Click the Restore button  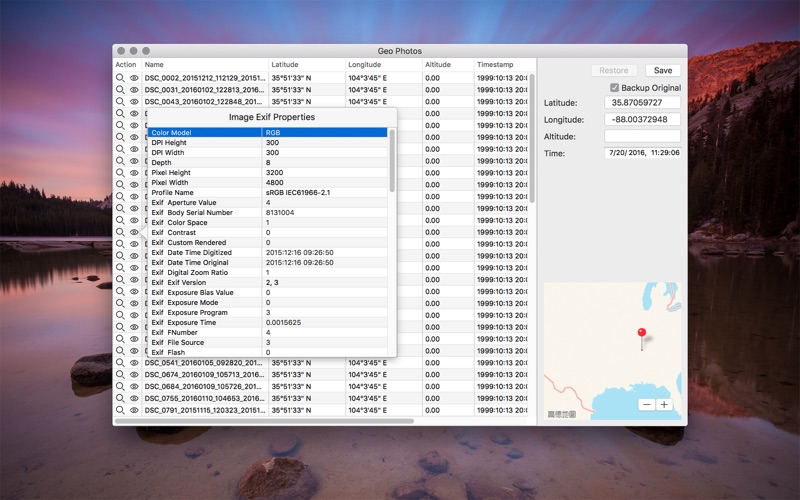614,70
